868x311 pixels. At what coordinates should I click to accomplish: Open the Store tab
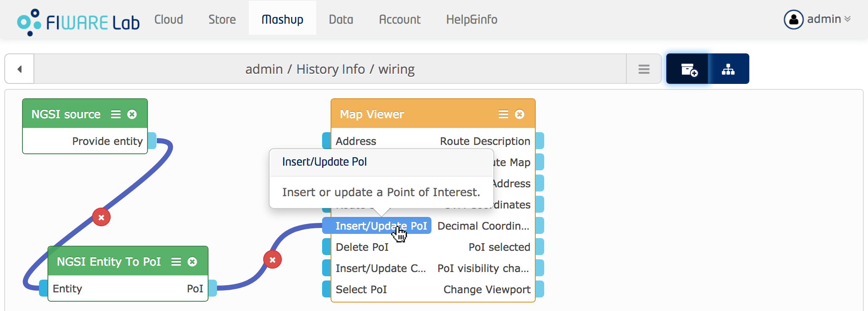tap(222, 19)
